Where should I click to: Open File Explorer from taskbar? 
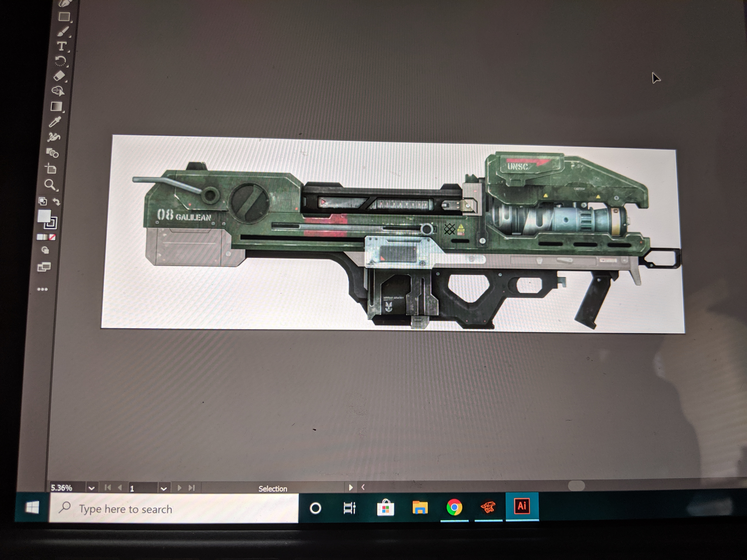coord(420,507)
